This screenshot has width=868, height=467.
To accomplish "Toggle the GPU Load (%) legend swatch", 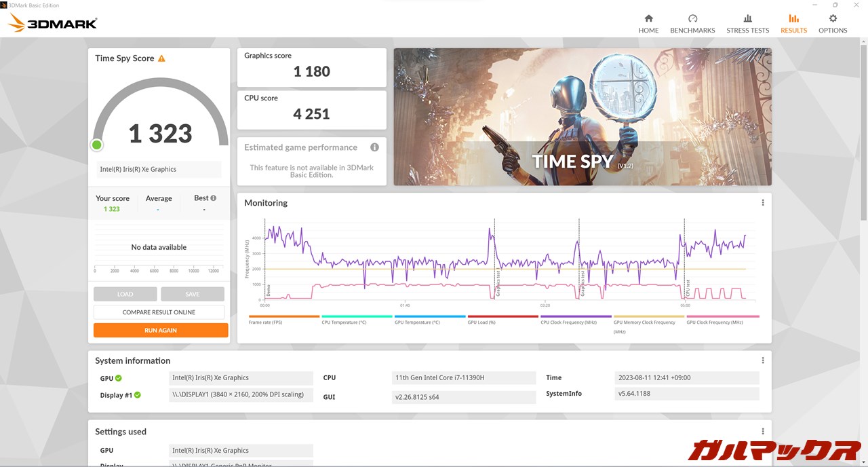I will (x=502, y=316).
